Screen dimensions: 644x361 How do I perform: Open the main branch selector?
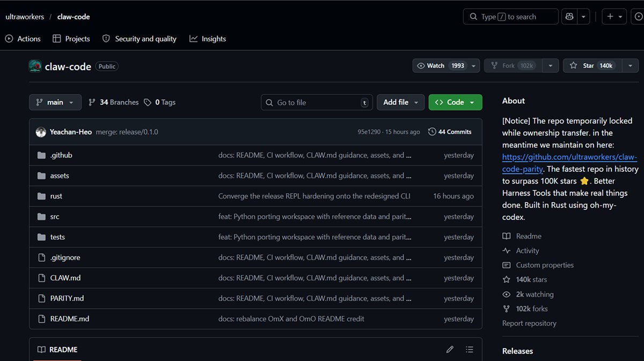(55, 102)
